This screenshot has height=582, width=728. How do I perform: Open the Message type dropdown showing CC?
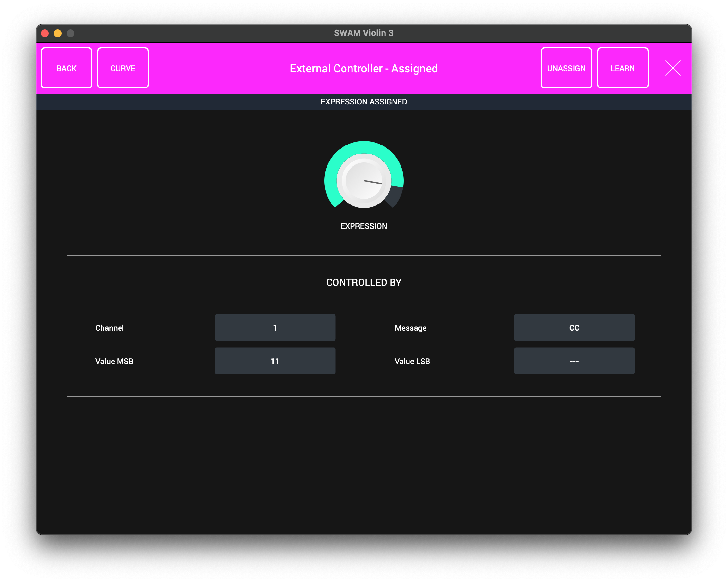tap(575, 328)
